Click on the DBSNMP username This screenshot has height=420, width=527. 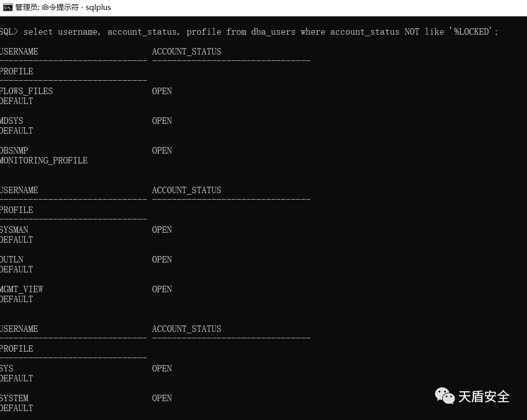(14, 151)
